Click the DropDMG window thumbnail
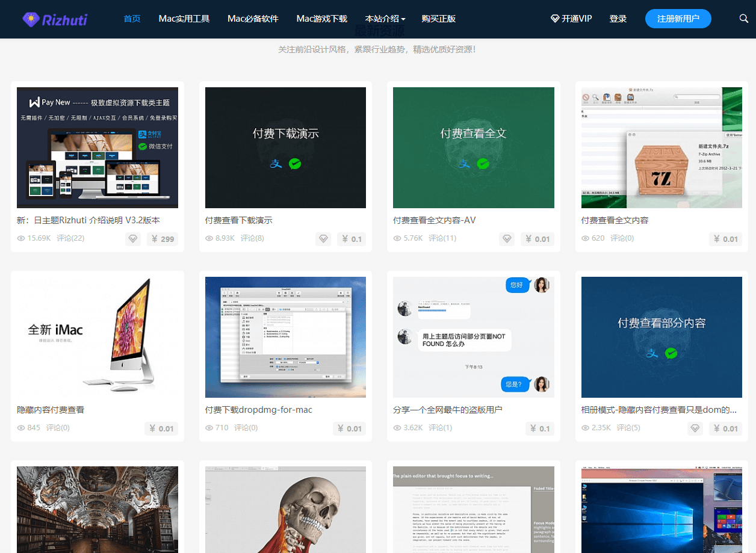 click(x=285, y=337)
